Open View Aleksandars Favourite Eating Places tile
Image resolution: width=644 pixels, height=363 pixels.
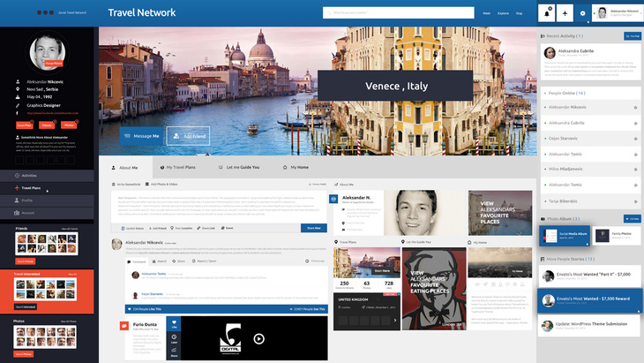pyautogui.click(x=434, y=289)
